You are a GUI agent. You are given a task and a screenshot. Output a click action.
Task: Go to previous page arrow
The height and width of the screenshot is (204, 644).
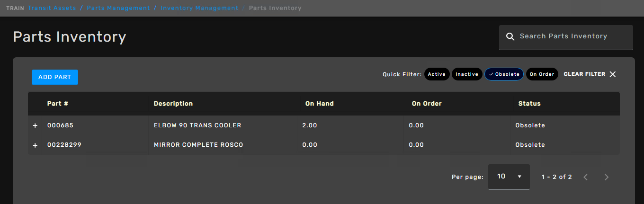coord(586,177)
